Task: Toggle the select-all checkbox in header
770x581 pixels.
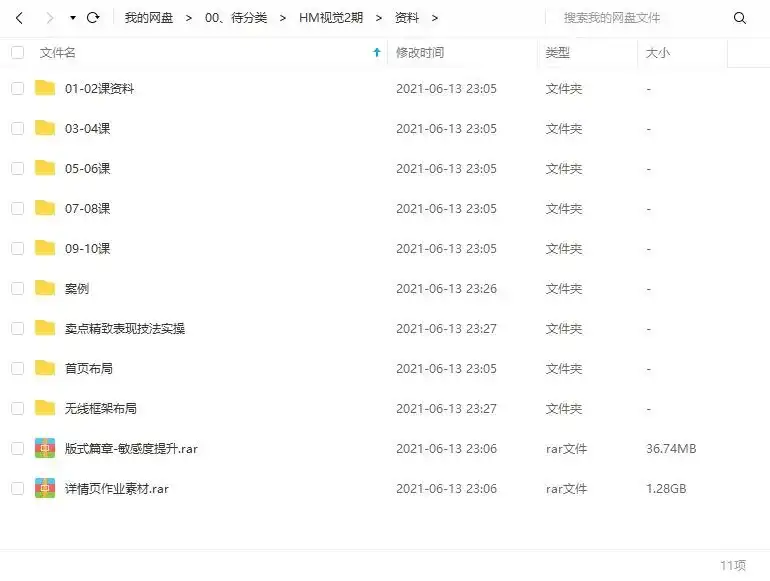Action: (17, 53)
